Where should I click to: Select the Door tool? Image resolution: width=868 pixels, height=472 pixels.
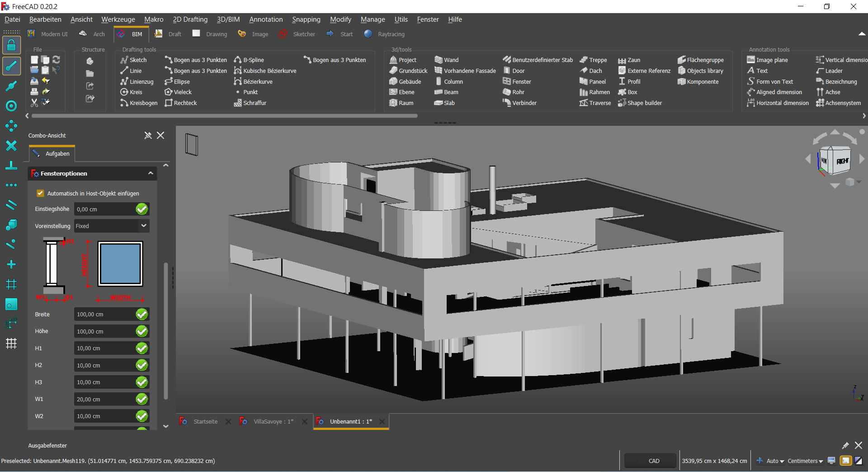coord(514,71)
